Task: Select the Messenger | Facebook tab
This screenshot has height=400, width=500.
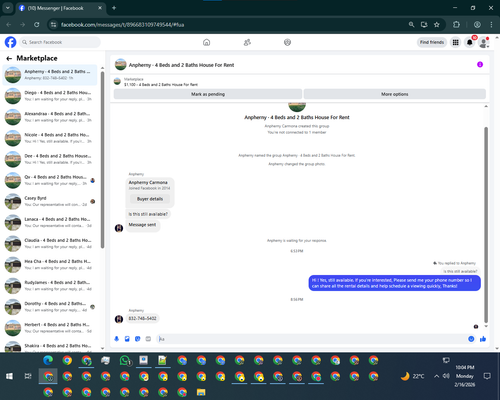Action: point(60,8)
